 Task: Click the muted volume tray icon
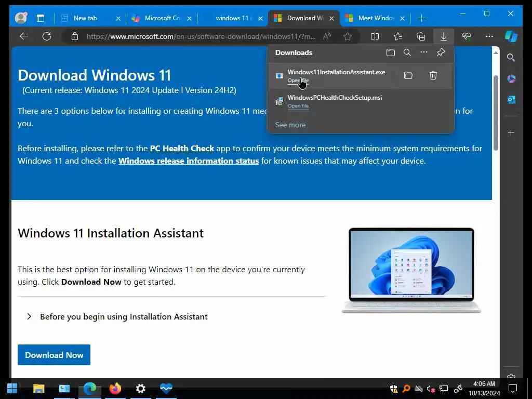pyautogui.click(x=431, y=389)
